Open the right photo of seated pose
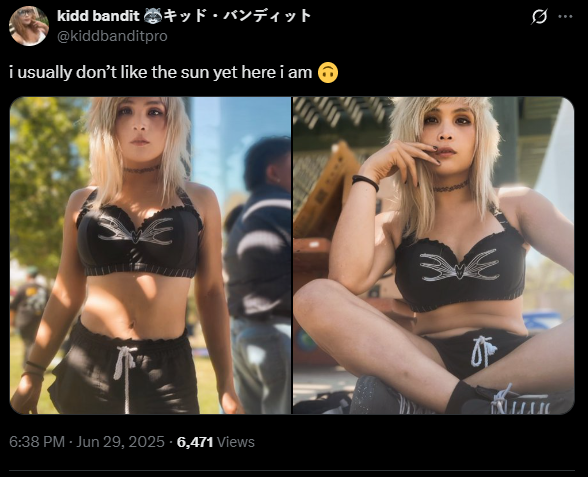The width and height of the screenshot is (588, 477). 434,255
